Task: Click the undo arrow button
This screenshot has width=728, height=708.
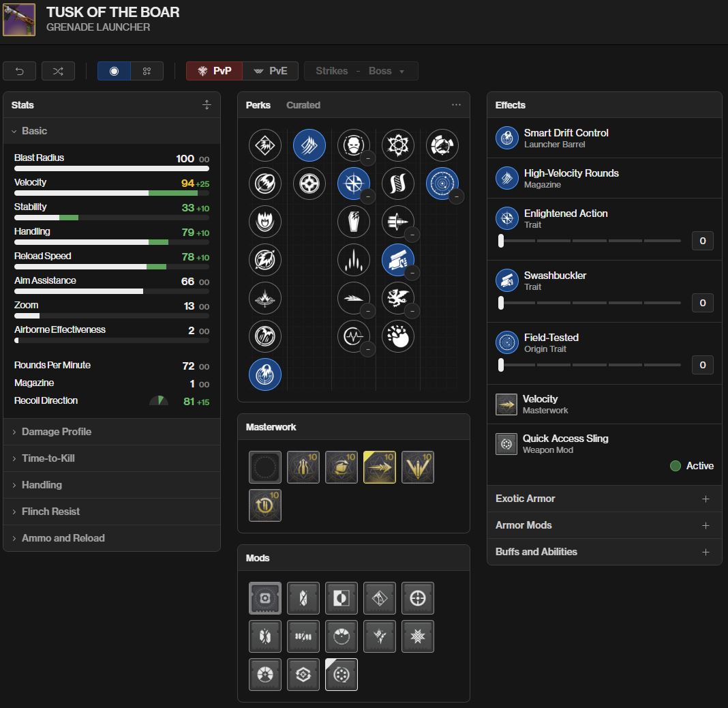Action: tap(20, 71)
